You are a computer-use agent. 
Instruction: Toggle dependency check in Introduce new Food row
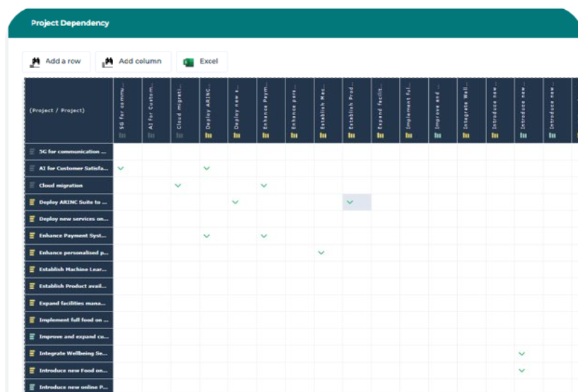521,370
